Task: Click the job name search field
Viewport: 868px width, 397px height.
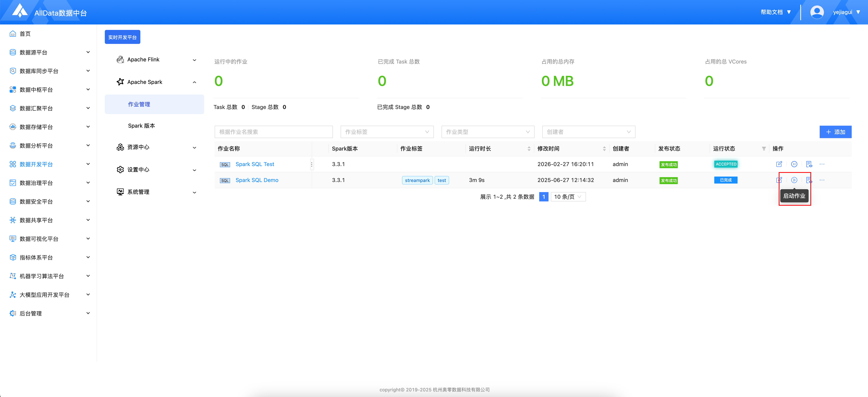Action: coord(273,132)
